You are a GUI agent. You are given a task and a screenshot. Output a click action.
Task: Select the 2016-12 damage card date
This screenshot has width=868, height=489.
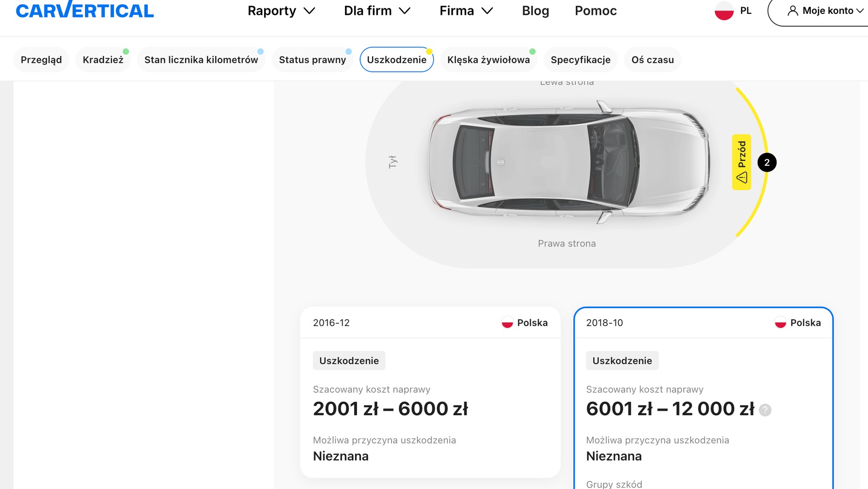[x=331, y=323]
